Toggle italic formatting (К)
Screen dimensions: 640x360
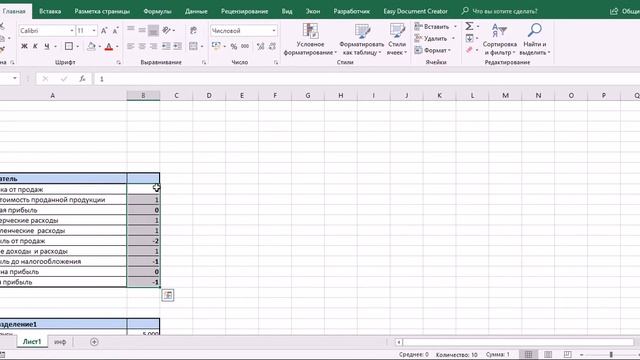[x=35, y=47]
